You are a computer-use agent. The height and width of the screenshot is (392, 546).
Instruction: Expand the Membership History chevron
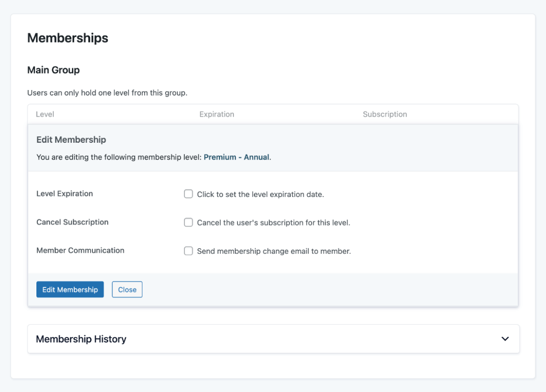[505, 339]
